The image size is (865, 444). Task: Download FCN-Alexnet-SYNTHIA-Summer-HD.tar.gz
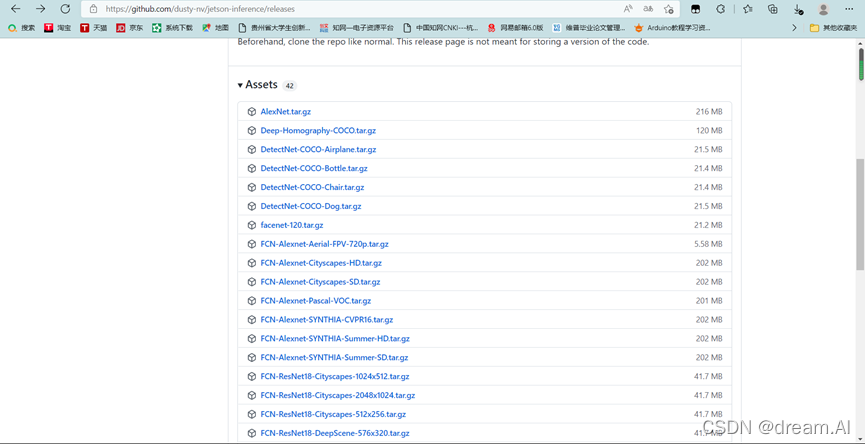pyautogui.click(x=335, y=339)
